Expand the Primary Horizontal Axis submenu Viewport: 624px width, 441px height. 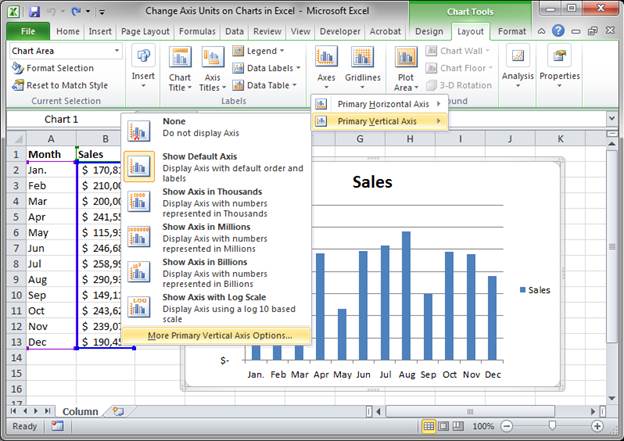point(439,104)
